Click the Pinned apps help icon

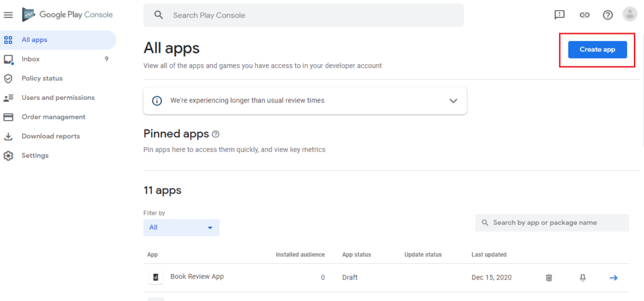(216, 134)
